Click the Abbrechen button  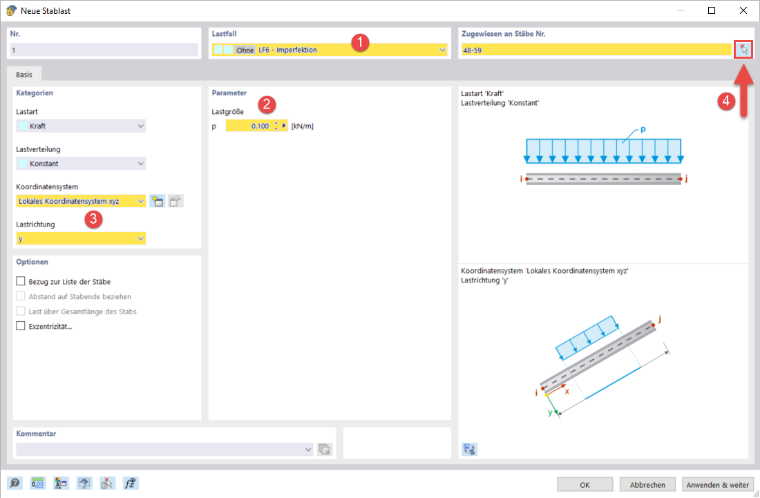click(x=647, y=484)
